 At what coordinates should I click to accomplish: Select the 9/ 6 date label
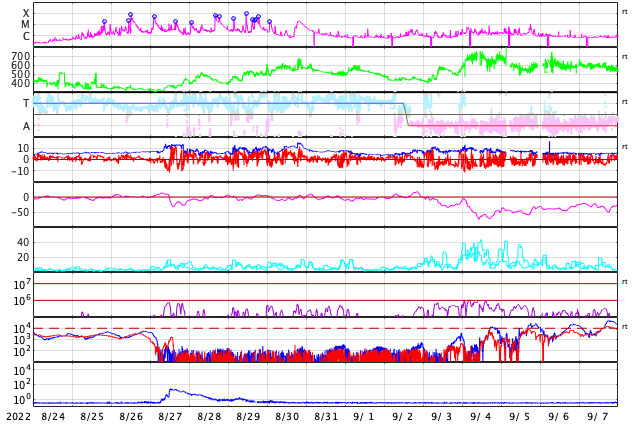coord(558,416)
